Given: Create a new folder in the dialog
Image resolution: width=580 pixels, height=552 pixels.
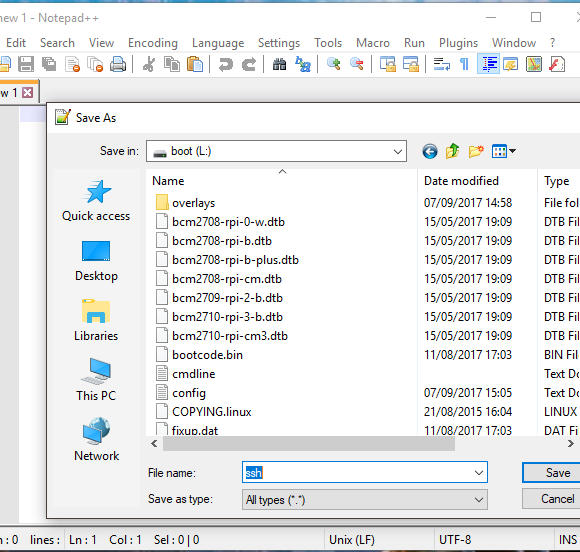Looking at the screenshot, I should click(476, 151).
